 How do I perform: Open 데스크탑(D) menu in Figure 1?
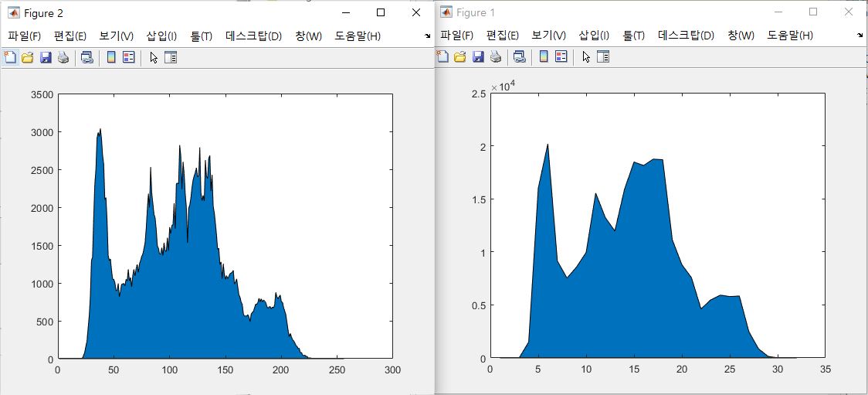[686, 36]
